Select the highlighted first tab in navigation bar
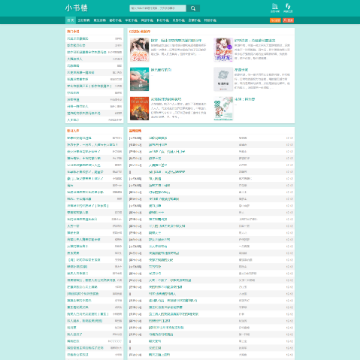Viewport: 360px width, 360px height. point(70,20)
